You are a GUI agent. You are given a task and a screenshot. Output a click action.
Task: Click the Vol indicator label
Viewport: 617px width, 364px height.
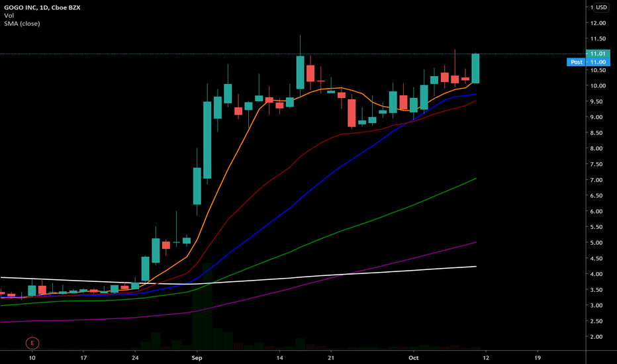pos(9,16)
